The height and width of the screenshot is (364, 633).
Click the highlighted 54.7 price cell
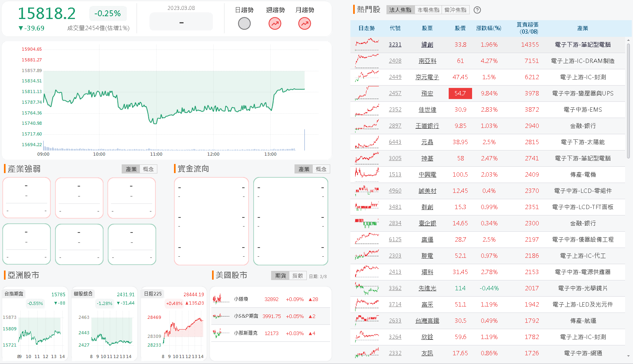(460, 93)
